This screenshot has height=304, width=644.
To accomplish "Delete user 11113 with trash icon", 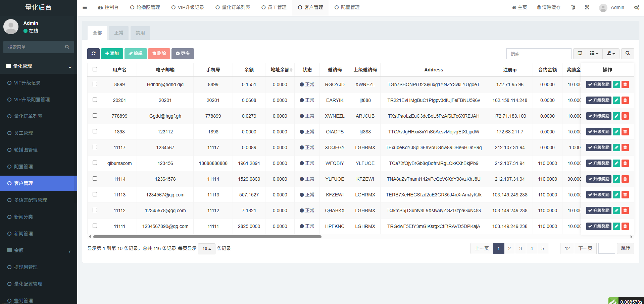I will coord(625,195).
